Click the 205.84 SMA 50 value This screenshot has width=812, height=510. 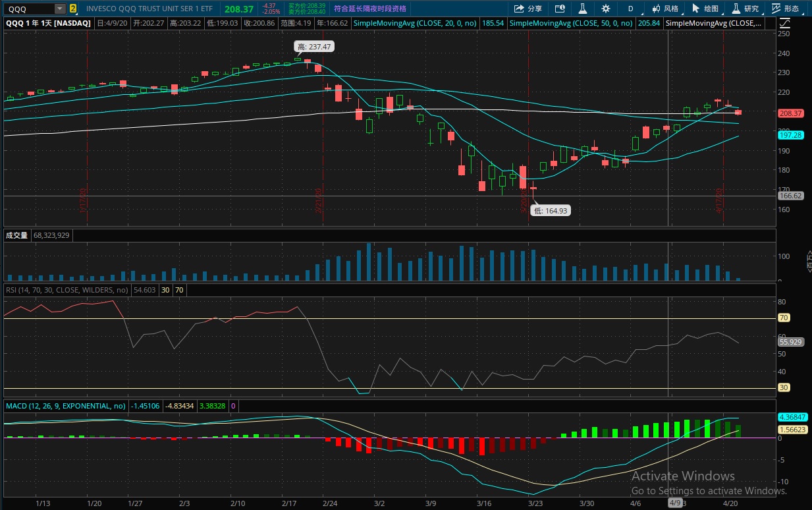point(649,22)
